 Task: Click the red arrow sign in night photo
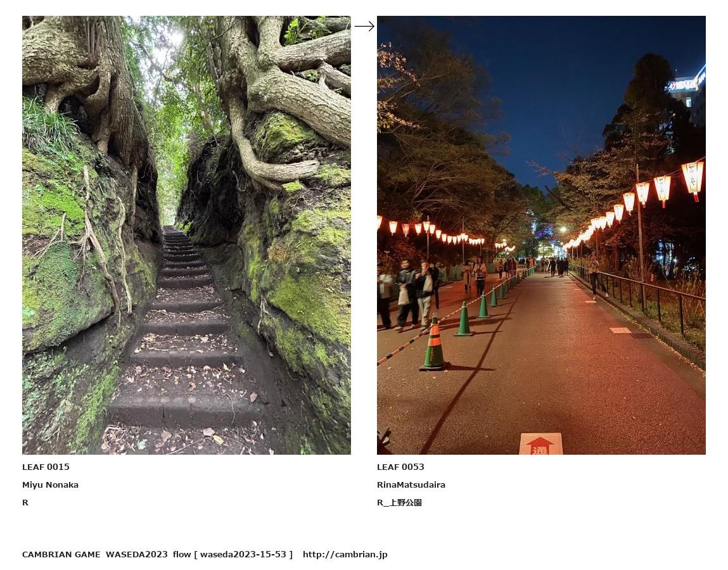[540, 444]
